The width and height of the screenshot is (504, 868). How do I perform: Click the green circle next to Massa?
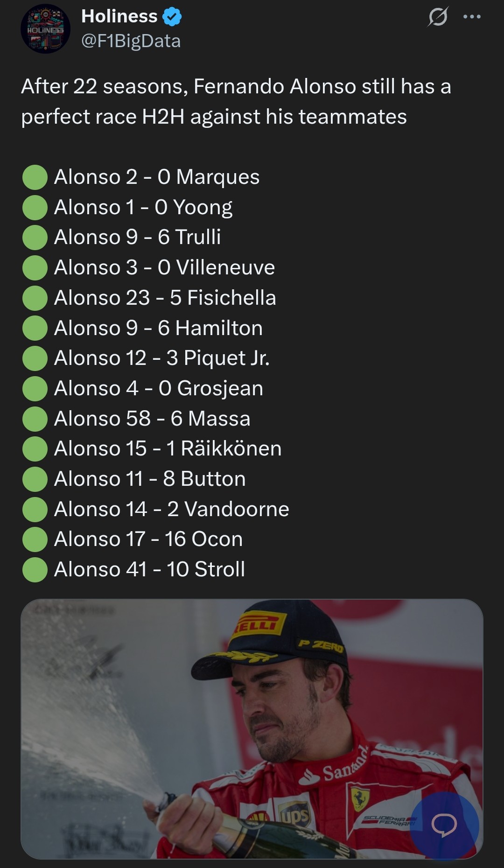(35, 419)
